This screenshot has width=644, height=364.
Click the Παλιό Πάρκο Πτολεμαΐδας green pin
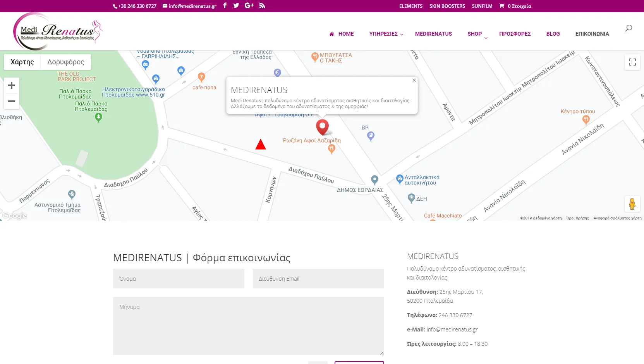point(98,118)
